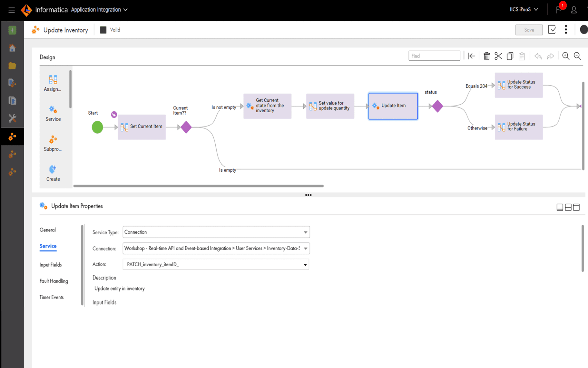The image size is (588, 368).
Task: Undo the last canvas change
Action: [538, 56]
